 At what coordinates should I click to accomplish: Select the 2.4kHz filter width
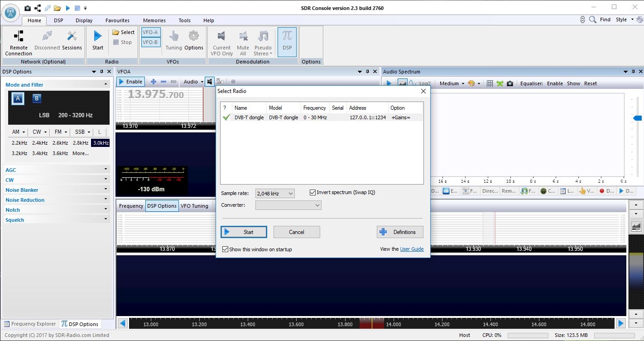click(x=40, y=143)
